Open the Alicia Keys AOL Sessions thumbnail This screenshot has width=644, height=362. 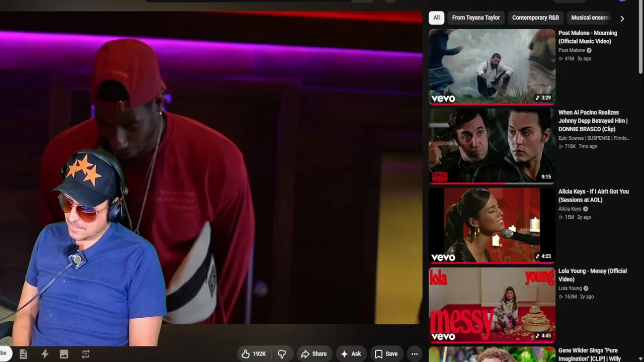[492, 225]
